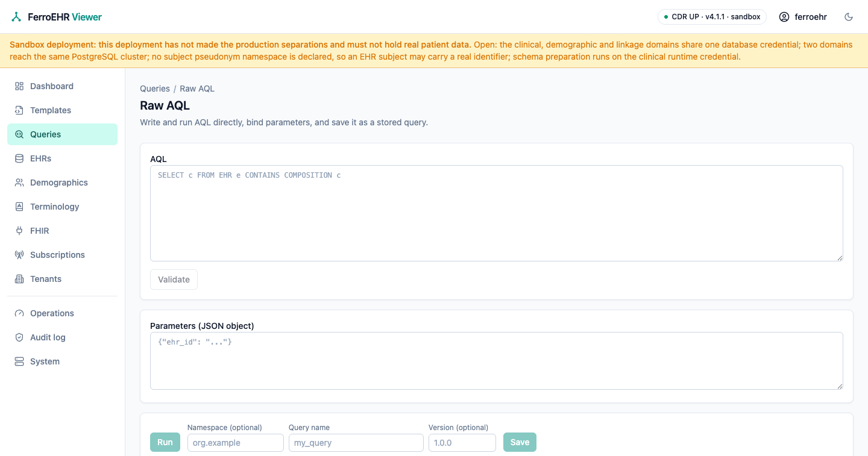
Task: Click the AQL textarea resize handle
Action: pos(839,257)
